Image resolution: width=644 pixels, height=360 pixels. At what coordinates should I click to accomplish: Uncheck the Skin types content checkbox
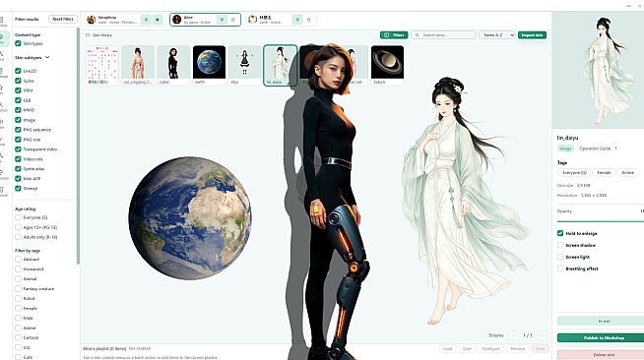click(x=18, y=43)
